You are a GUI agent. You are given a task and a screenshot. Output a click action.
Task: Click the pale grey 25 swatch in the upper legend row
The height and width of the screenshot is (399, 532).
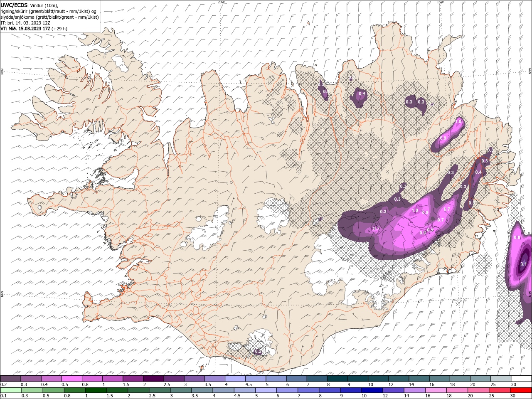[500, 379]
